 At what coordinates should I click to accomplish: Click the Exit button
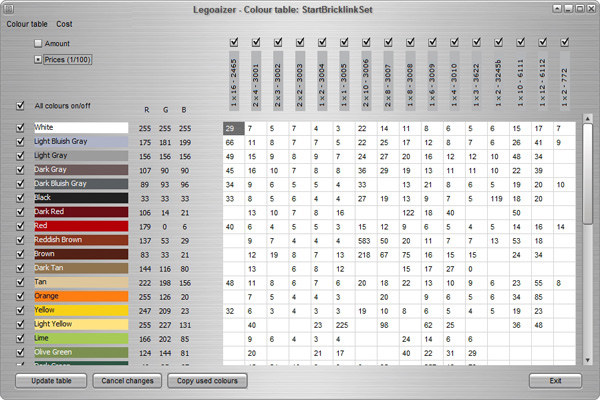pos(555,381)
